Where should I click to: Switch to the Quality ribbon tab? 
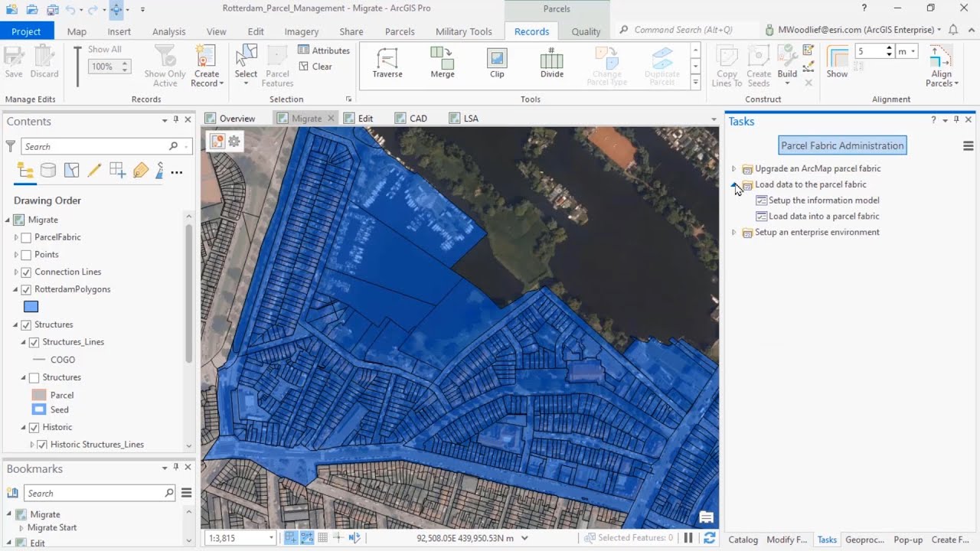click(586, 31)
